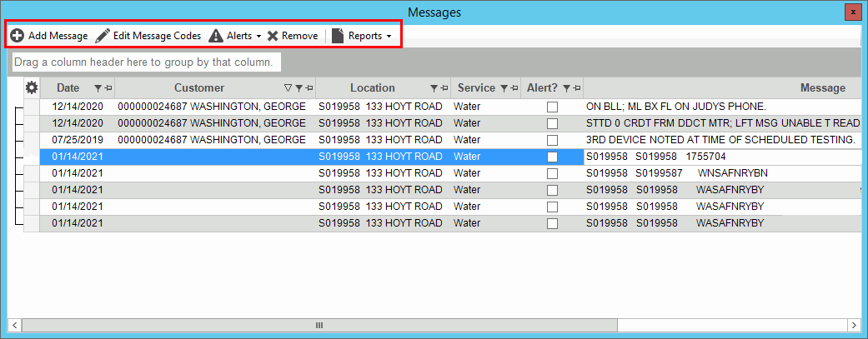The width and height of the screenshot is (868, 339).
Task: Sort by the Location column header
Action: [x=373, y=88]
